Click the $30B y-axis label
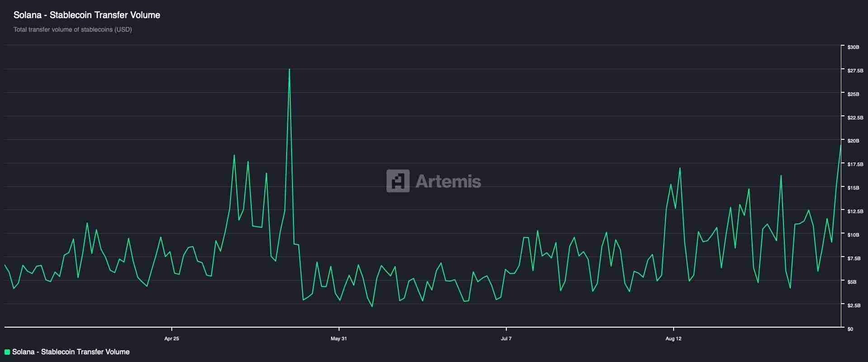 (853, 47)
